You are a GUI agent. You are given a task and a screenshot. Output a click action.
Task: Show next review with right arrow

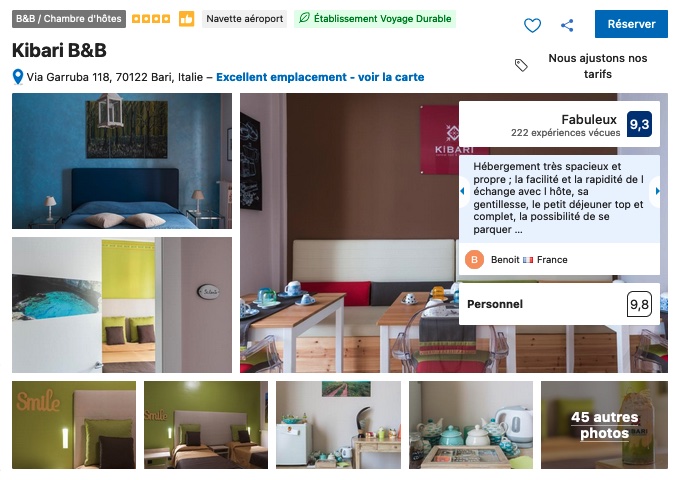click(657, 191)
